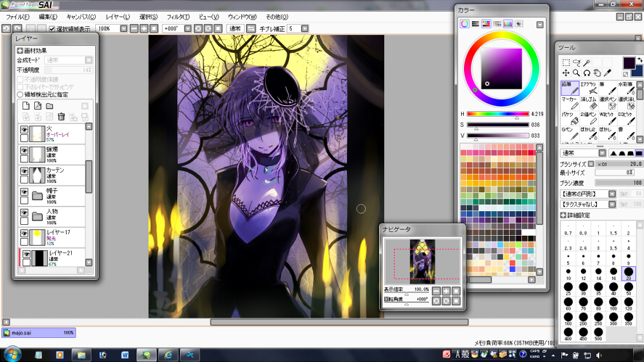Choose the マーカー marker tool
Viewport: 644px width, 362px height.
pyautogui.click(x=570, y=103)
